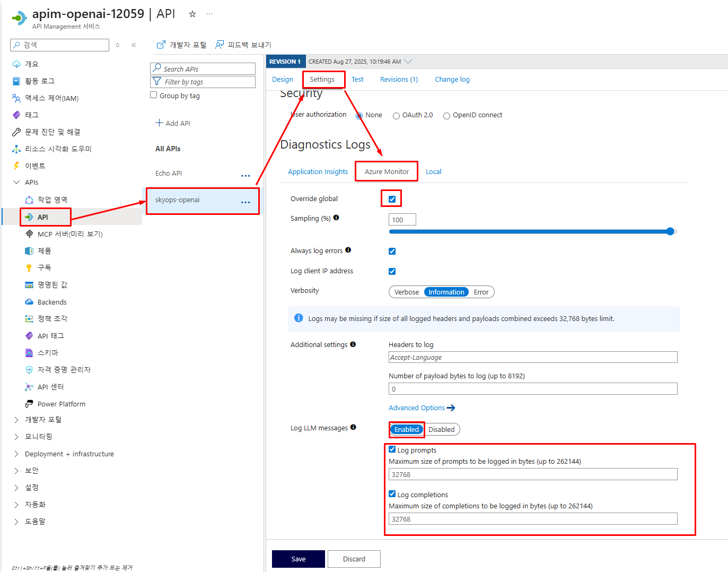
Task: Click the Save button
Action: point(299,559)
